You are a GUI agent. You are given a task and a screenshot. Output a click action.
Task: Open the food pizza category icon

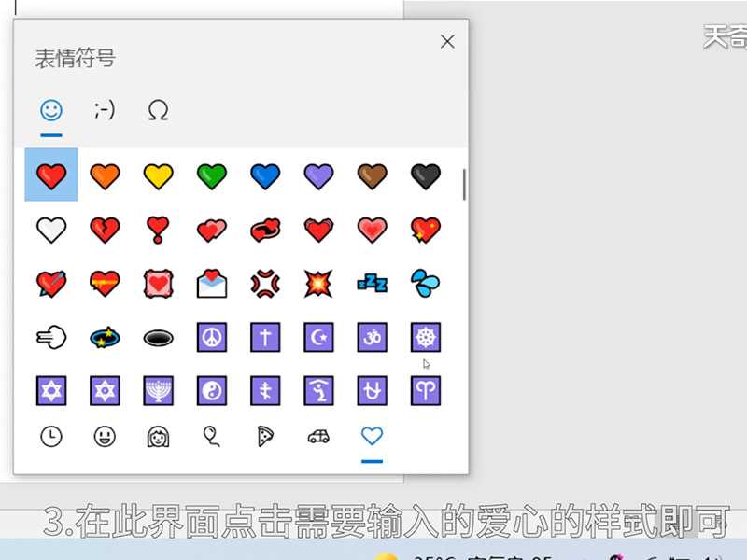[264, 436]
